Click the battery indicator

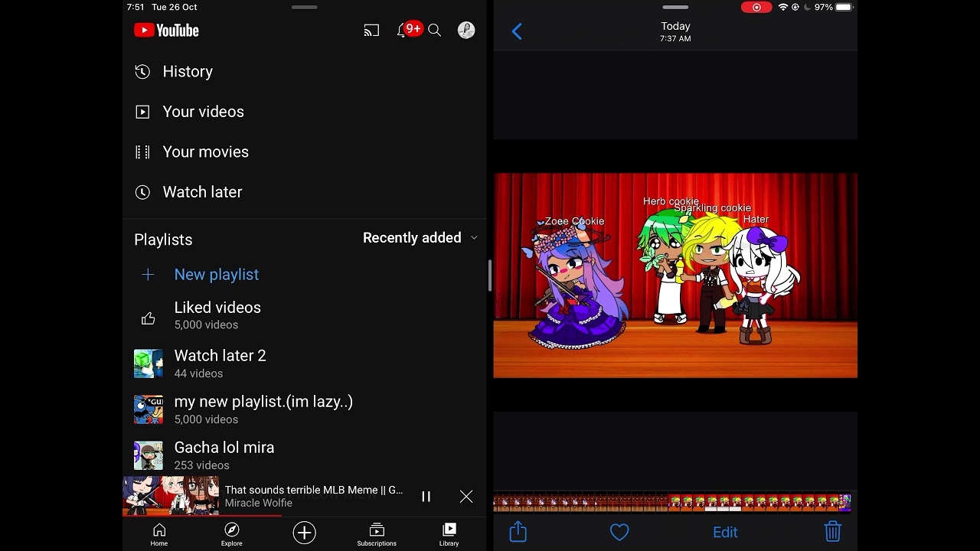pyautogui.click(x=844, y=7)
